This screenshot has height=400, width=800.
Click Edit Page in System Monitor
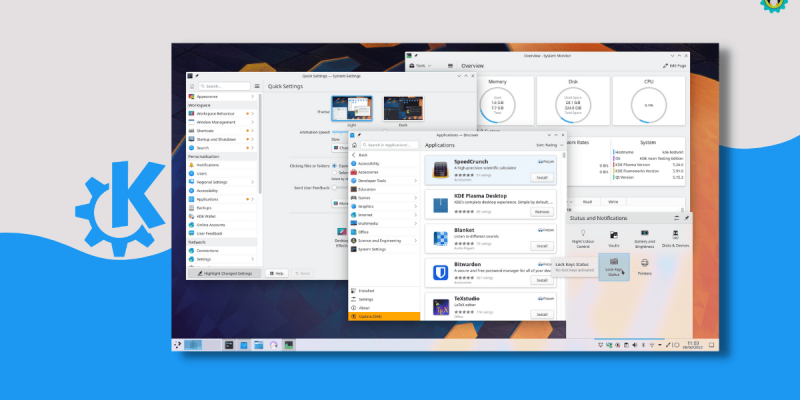(674, 66)
